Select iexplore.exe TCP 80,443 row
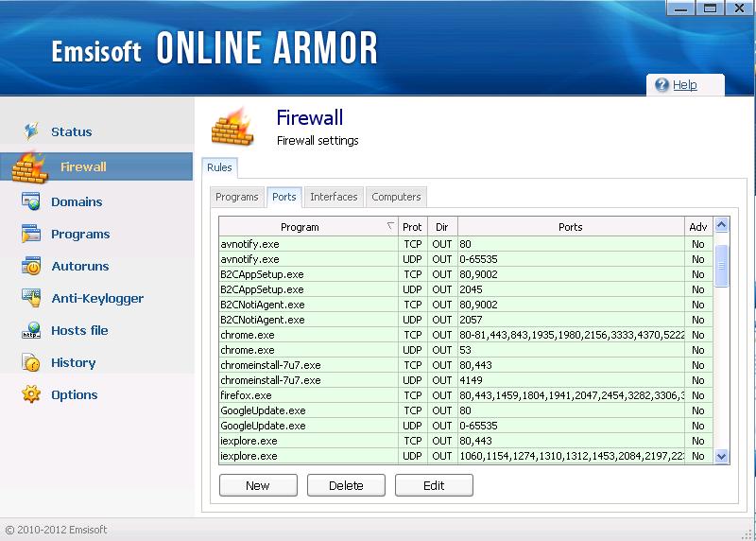This screenshot has height=541, width=756. pyautogui.click(x=466, y=441)
